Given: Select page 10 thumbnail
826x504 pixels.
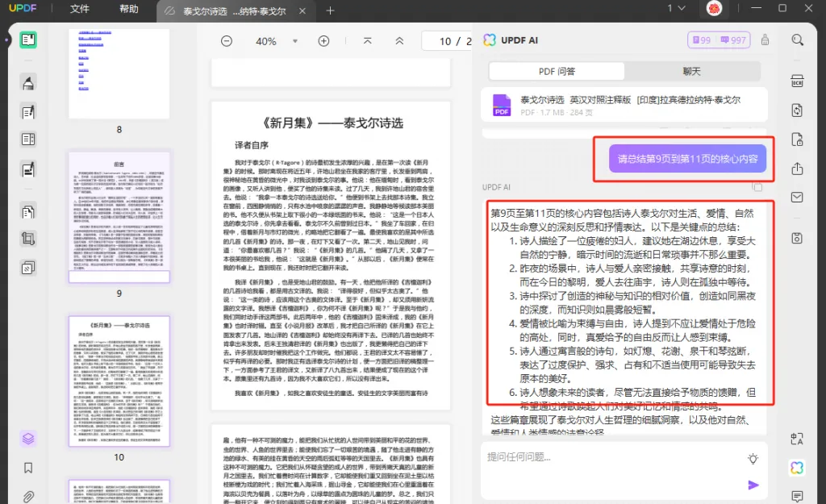Looking at the screenshot, I should pos(119,381).
